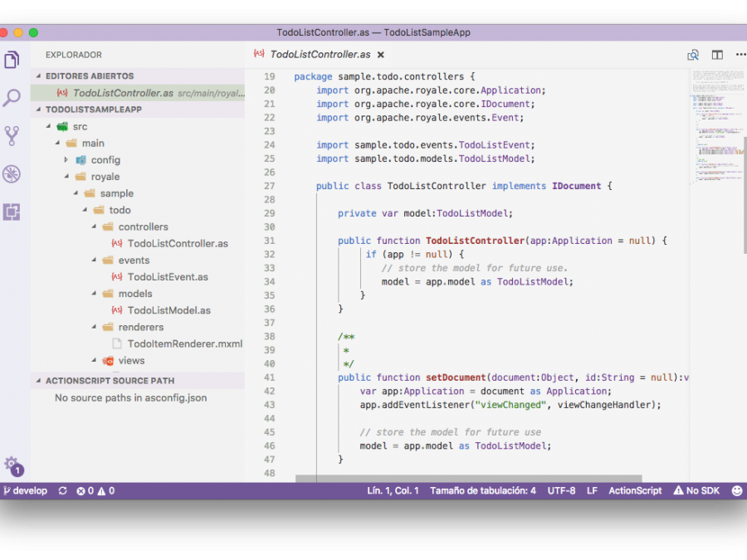Click the ActionScript language mode in status bar
747x560 pixels.
pos(635,490)
